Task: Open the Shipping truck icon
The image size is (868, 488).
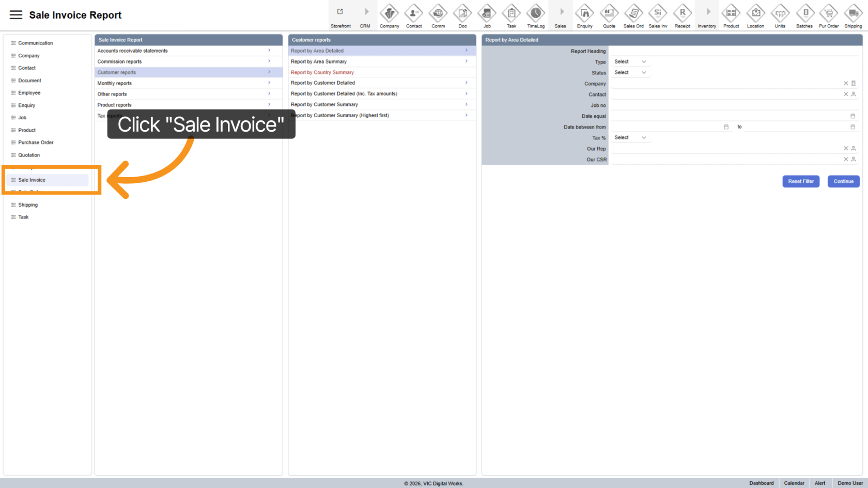Action: point(853,13)
